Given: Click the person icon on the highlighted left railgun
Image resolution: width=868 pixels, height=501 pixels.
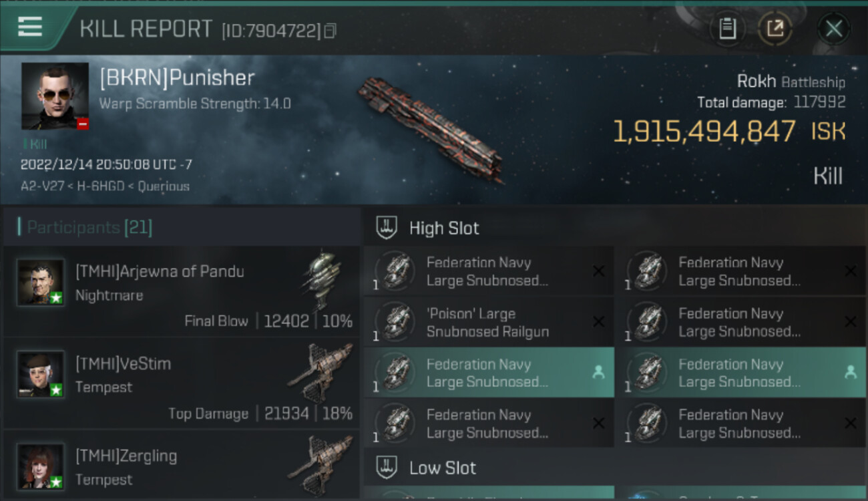Looking at the screenshot, I should click(598, 373).
